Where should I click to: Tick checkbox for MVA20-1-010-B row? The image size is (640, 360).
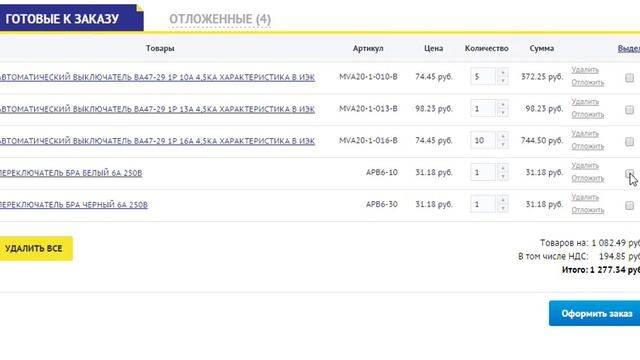click(x=629, y=78)
